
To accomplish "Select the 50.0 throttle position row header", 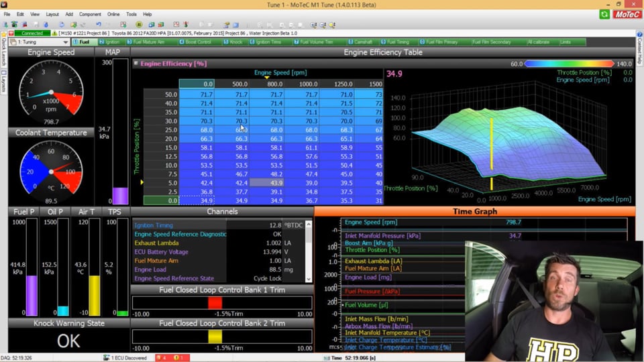I will (161, 95).
